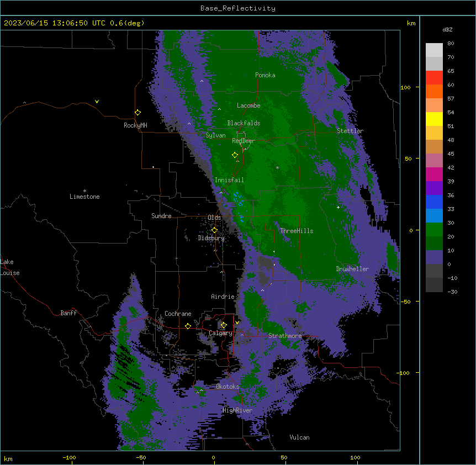Click the Sundre town label
The image size is (476, 465).
click(x=161, y=216)
